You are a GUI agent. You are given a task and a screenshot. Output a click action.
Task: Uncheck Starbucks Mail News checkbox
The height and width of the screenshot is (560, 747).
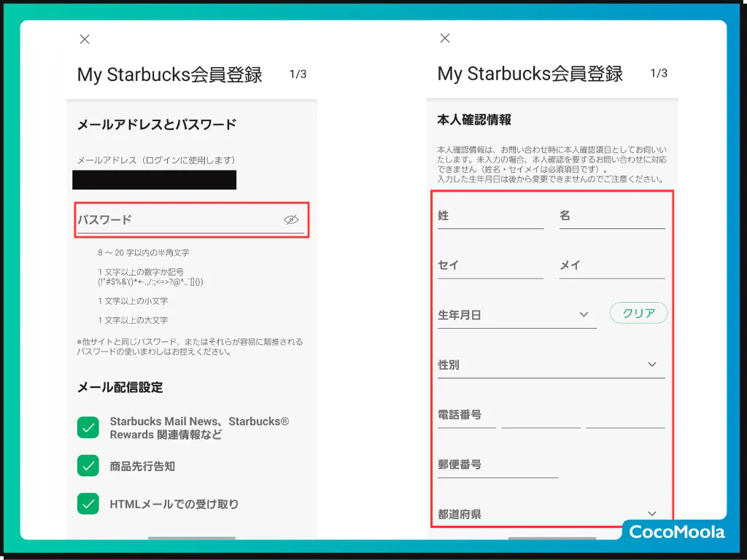point(88,427)
